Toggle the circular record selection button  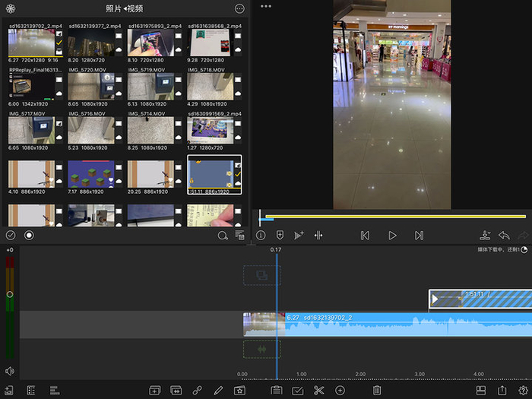click(x=29, y=236)
